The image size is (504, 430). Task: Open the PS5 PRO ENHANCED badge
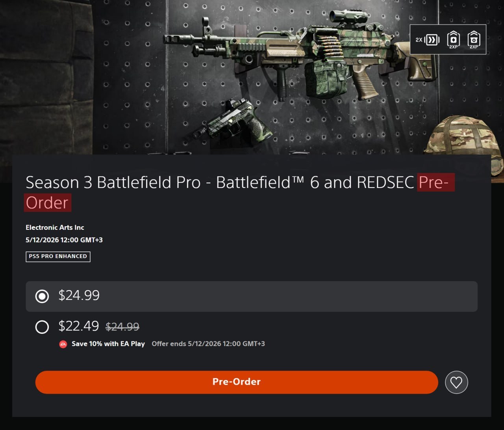pos(58,257)
